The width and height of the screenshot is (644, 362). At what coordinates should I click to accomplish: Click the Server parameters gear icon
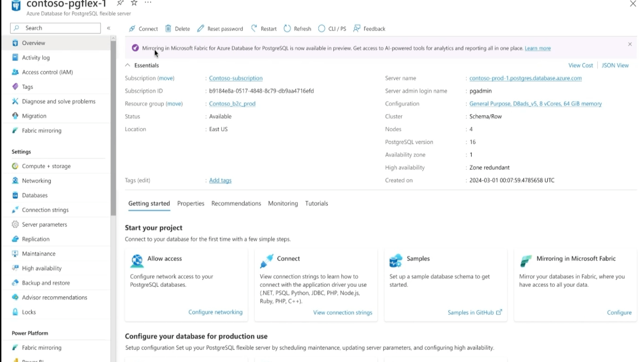[15, 224]
